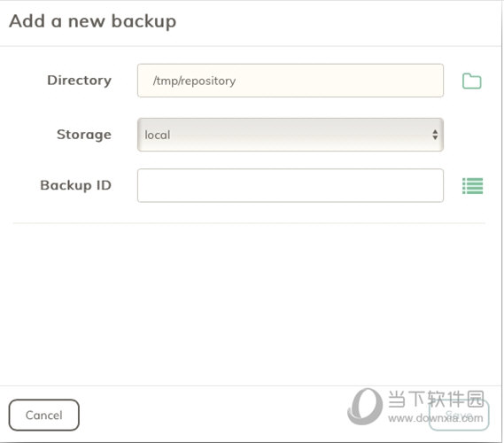The image size is (504, 443).
Task: Cancel adding the new backup
Action: pyautogui.click(x=44, y=415)
